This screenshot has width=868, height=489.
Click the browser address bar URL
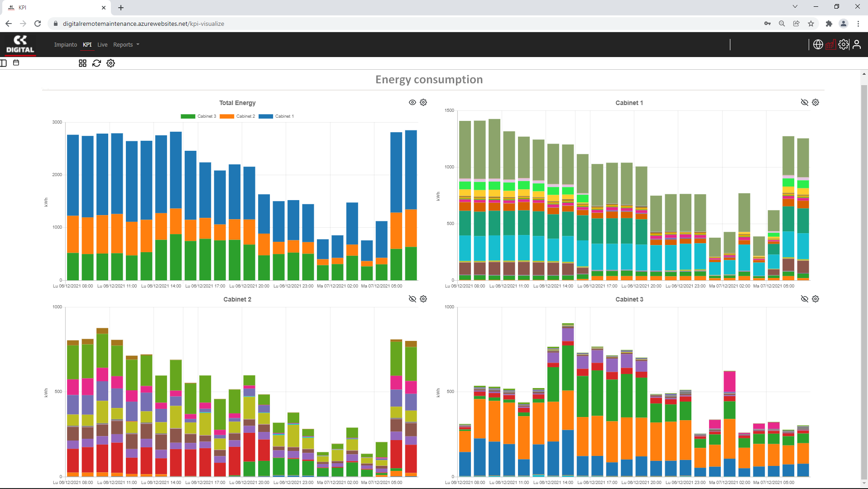click(144, 24)
